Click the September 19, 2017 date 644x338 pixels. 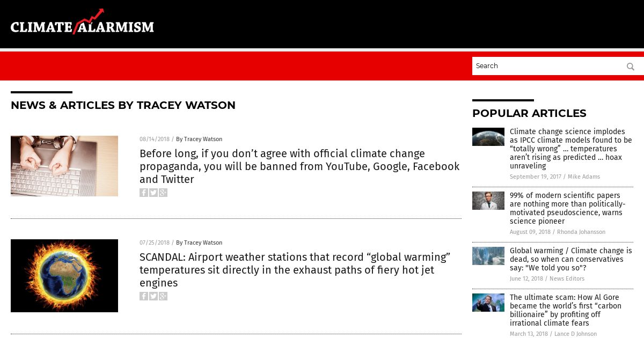[536, 177]
